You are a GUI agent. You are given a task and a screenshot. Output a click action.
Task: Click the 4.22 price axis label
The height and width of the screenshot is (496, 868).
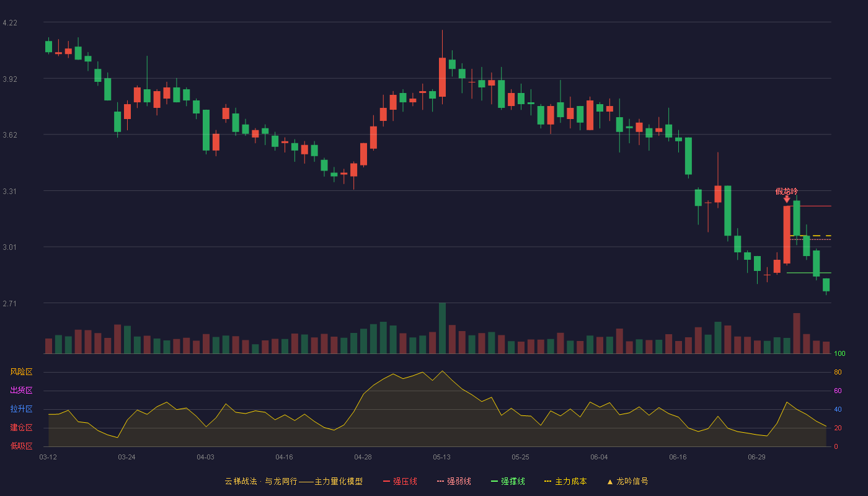pos(10,23)
